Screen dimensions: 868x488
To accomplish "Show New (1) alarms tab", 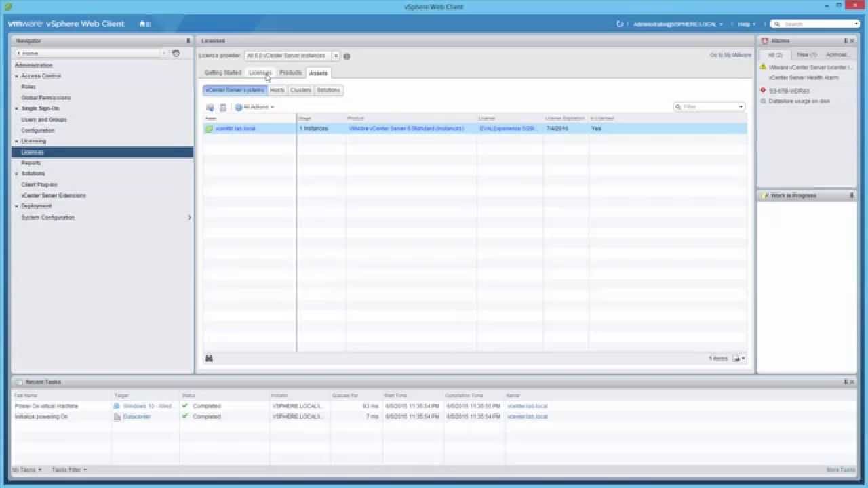I will [807, 54].
